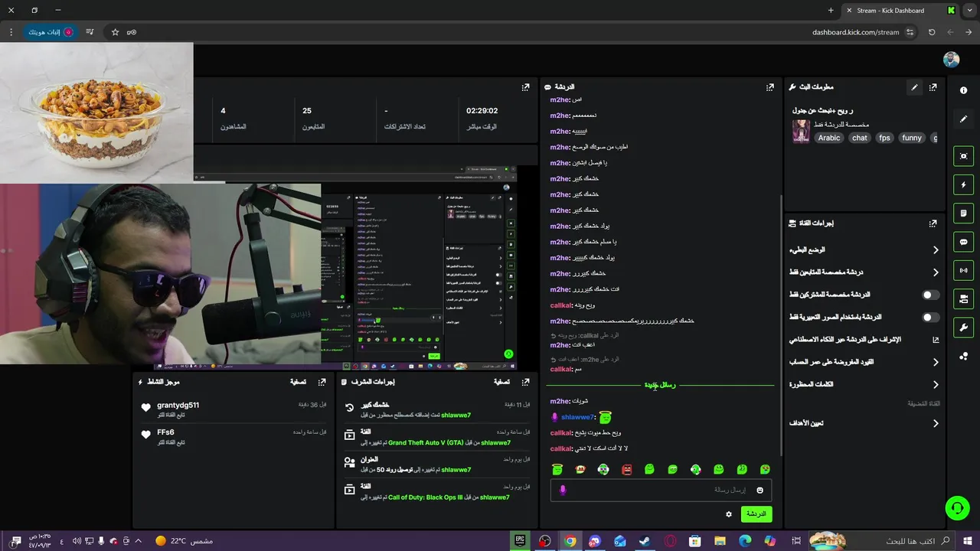Click stream category thumbnail image
Image resolution: width=980 pixels, height=551 pixels.
[x=802, y=131]
